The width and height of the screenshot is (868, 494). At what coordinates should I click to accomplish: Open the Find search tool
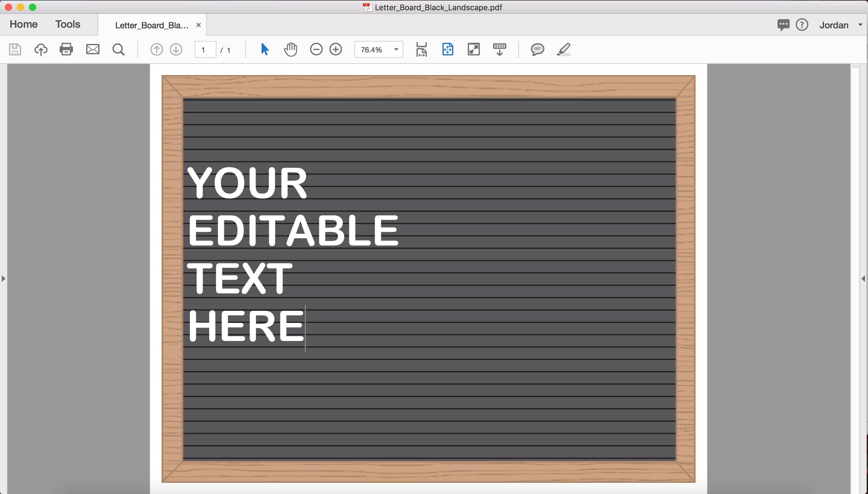(x=118, y=49)
